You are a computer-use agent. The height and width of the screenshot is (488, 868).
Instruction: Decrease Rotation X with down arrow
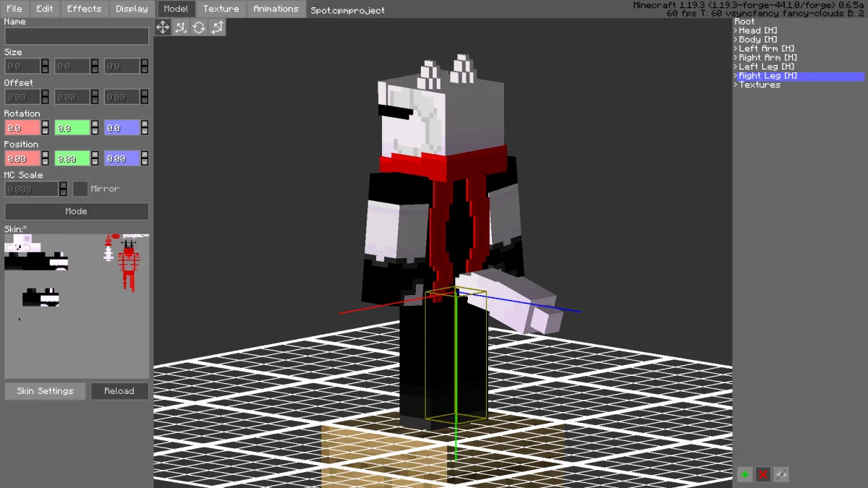point(45,132)
